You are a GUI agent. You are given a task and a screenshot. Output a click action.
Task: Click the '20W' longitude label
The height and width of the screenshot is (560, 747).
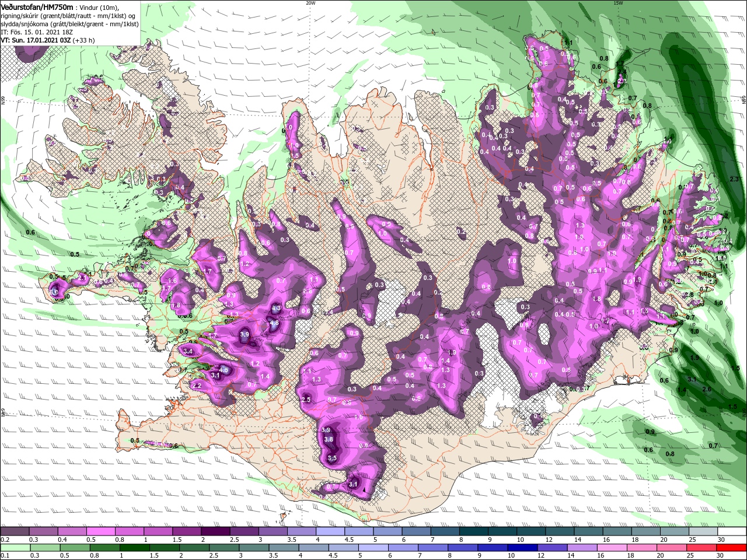point(310,3)
